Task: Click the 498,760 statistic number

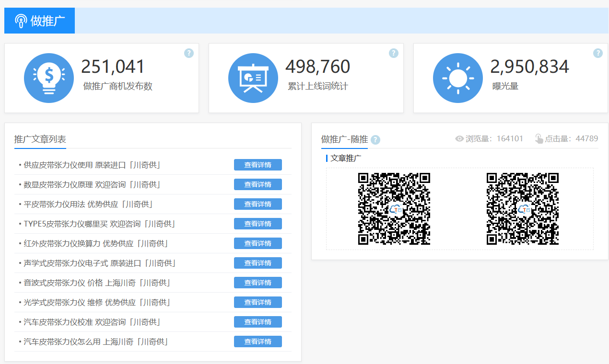Action: pos(318,67)
